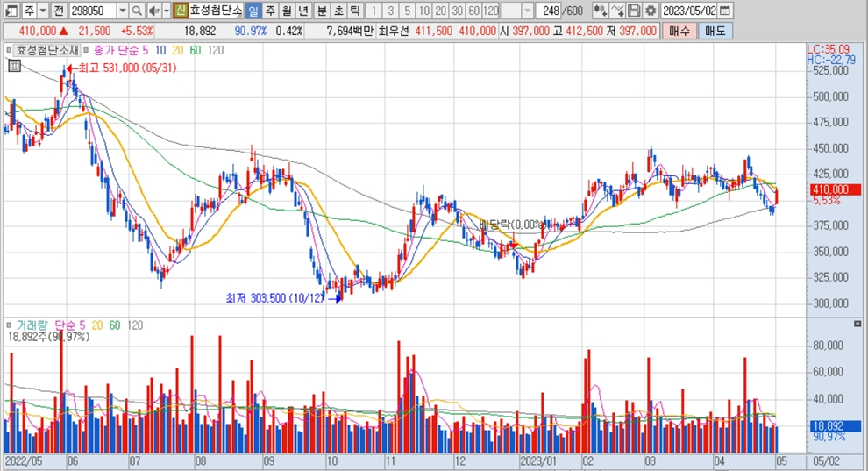Toggle the daily (일) chart period
This screenshot has height=471, width=868.
253,11
